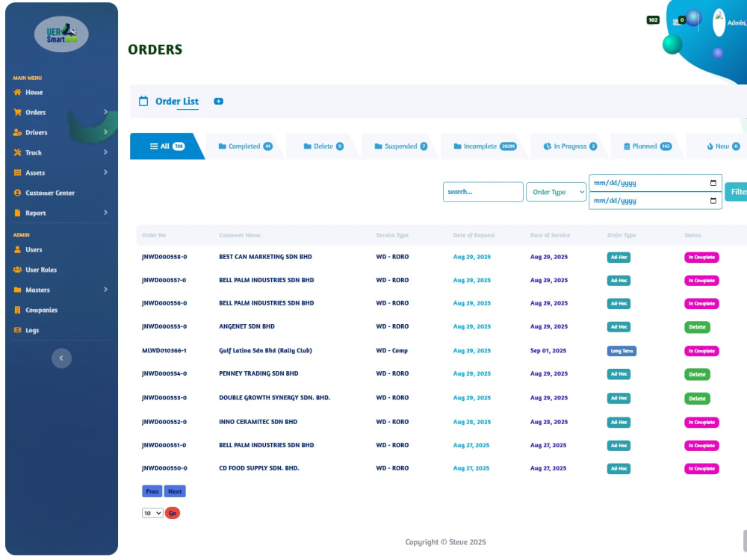The height and width of the screenshot is (560, 747).
Task: Expand the Orders submenu chevron
Action: pyautogui.click(x=105, y=112)
